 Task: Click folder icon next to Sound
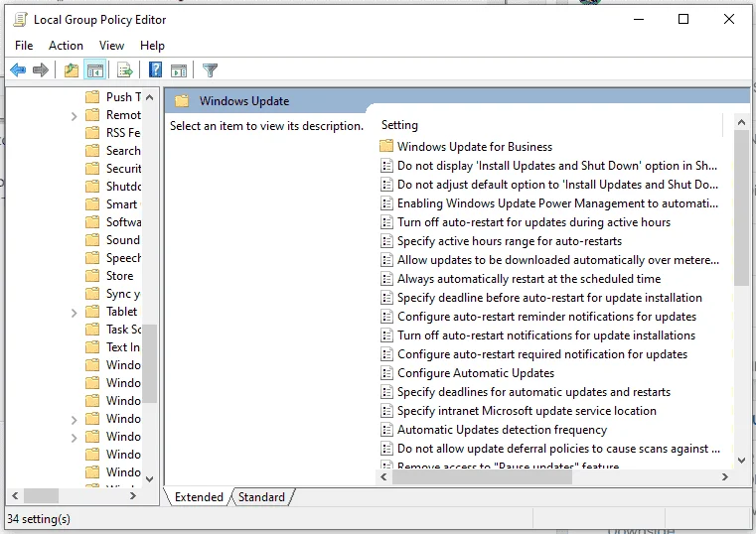[x=92, y=240]
